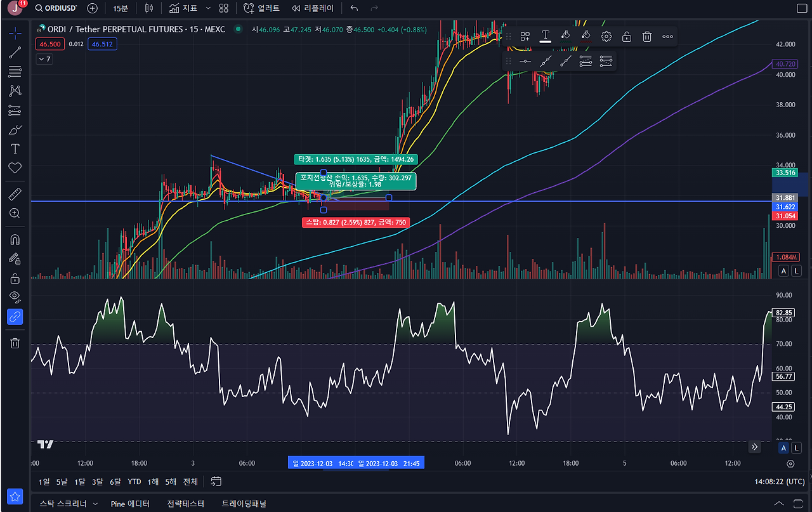Open indicator templates grid icon
The height and width of the screenshot is (512, 812).
pos(223,8)
